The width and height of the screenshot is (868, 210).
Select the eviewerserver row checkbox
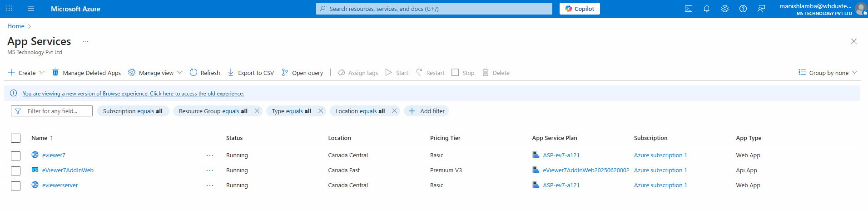tap(16, 185)
